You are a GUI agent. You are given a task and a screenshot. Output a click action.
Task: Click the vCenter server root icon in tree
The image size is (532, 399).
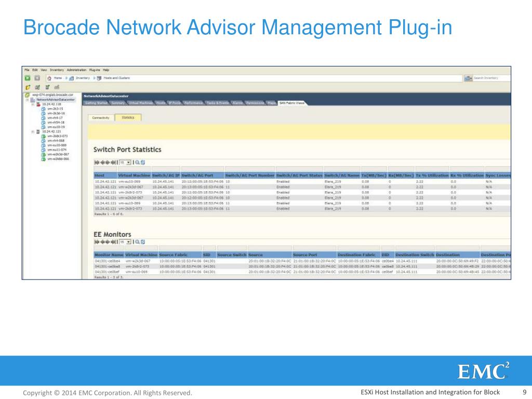27,95
